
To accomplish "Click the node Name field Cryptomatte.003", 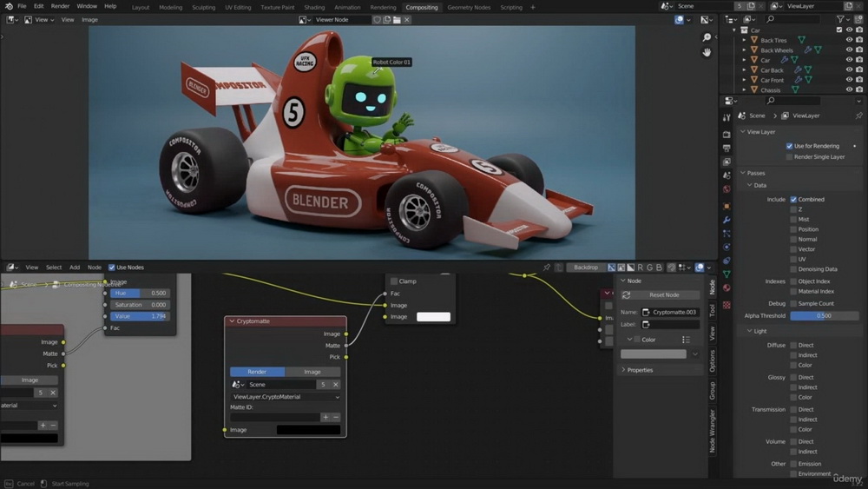I will click(x=670, y=313).
